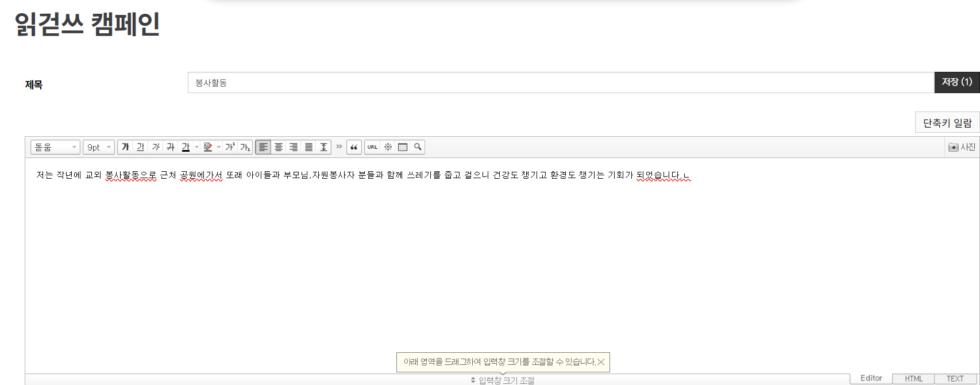
Task: Center align the text
Action: 279,147
